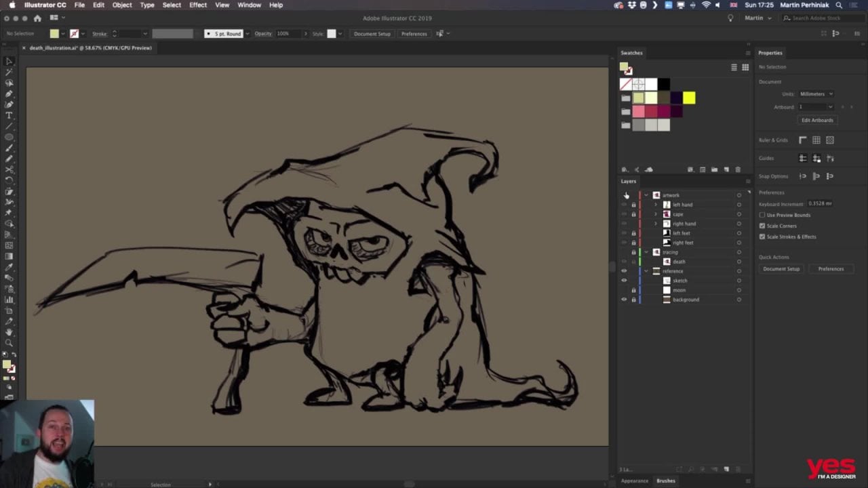Collapse the artwork layer group
The width and height of the screenshot is (868, 488).
[646, 195]
